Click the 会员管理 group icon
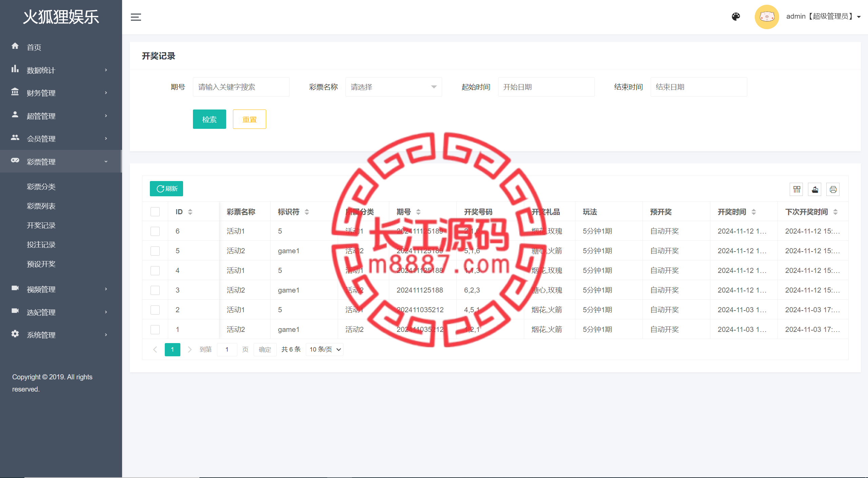Viewport: 868px width, 478px height. [15, 137]
